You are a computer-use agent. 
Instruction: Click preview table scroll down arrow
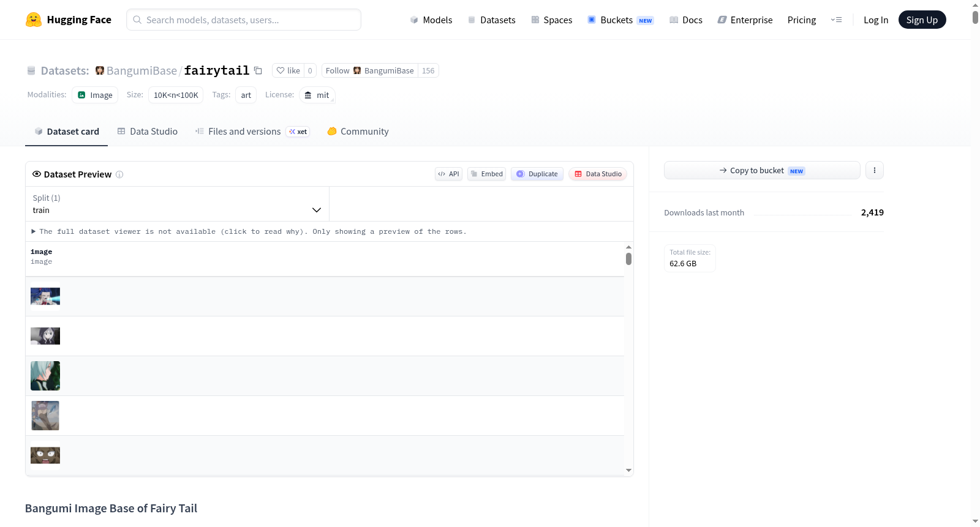(628, 470)
